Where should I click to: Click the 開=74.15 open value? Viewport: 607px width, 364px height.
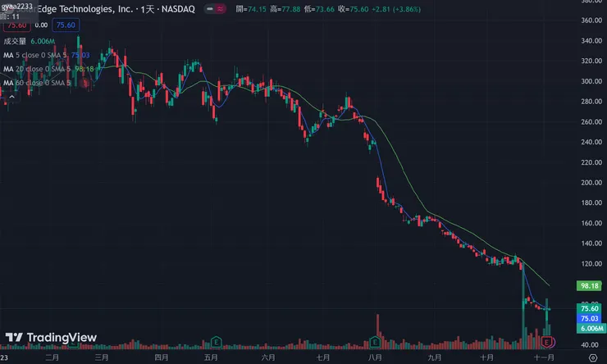click(251, 9)
